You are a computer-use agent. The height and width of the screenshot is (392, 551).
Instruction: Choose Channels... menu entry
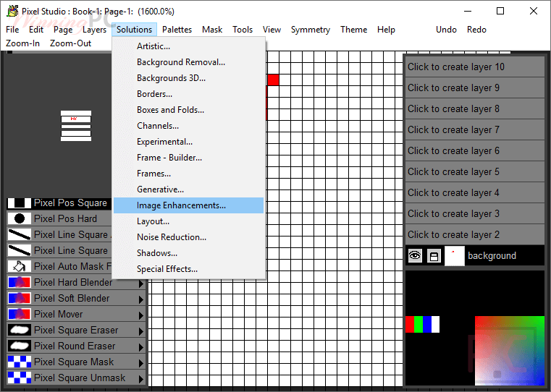[x=189, y=126]
